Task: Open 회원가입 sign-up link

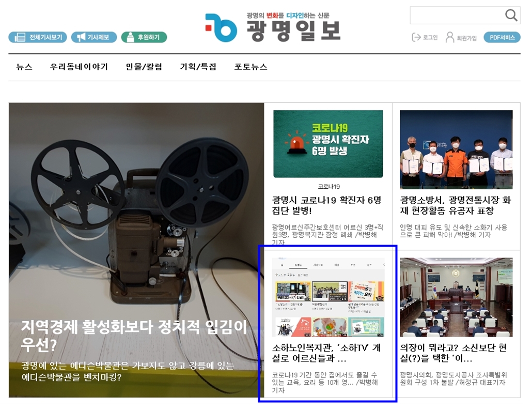Action: tap(461, 37)
